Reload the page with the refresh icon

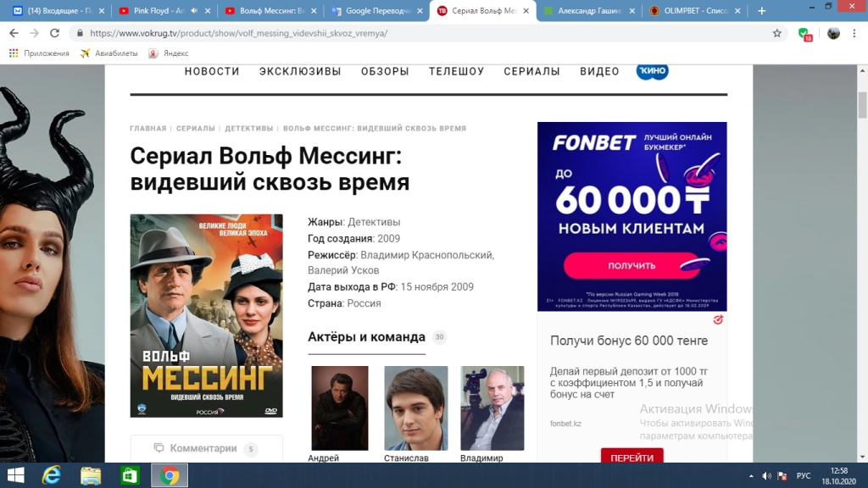[54, 33]
